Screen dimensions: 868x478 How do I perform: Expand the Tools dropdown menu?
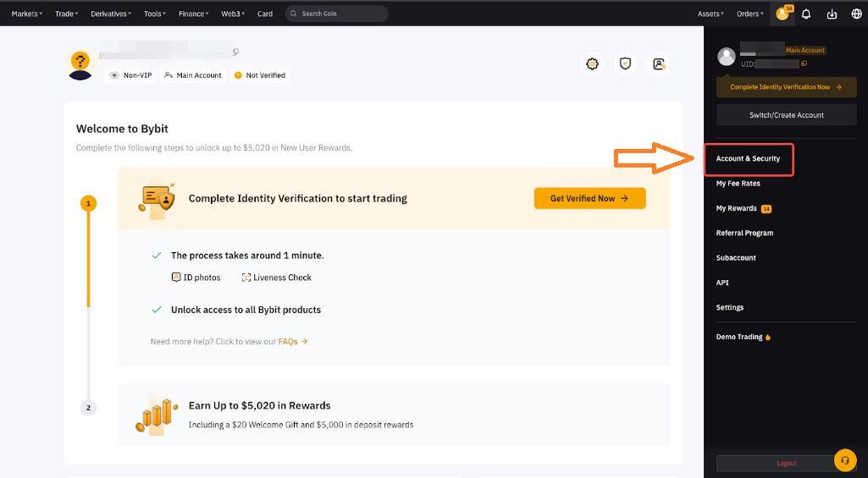[x=154, y=14]
